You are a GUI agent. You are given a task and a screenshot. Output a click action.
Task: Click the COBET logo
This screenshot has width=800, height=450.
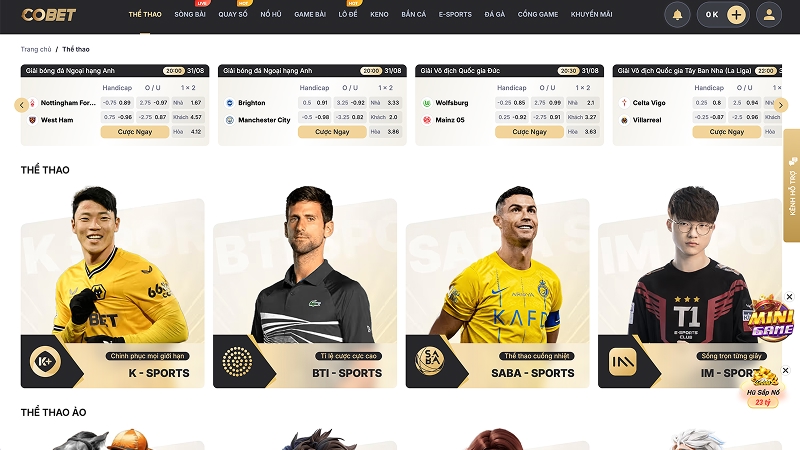[48, 15]
